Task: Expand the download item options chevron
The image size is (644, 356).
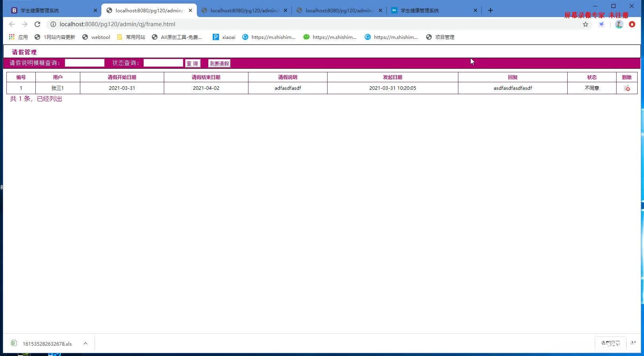Action: [85, 343]
